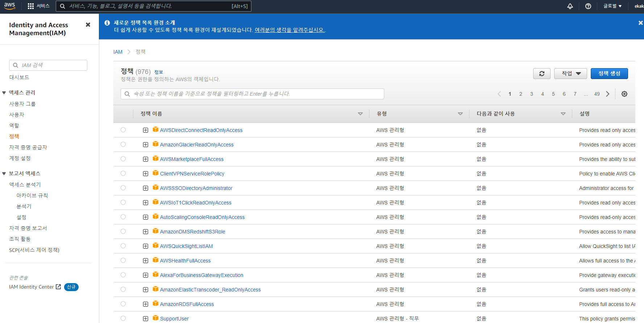The width and height of the screenshot is (644, 323).
Task: Click policy cube icon for AmazonDMSRedshiftS3Role
Action: (156, 231)
